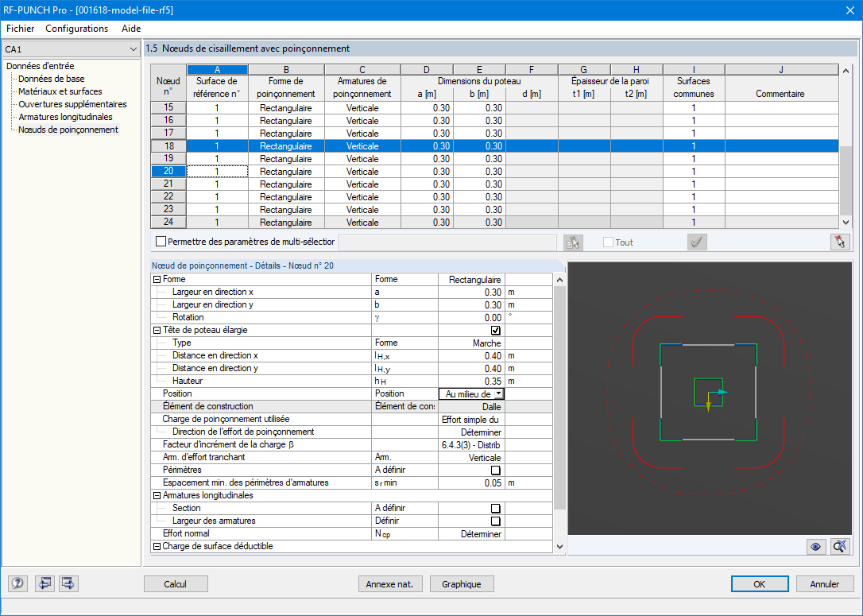
Task: Collapse the Forme group
Action: tap(157, 280)
